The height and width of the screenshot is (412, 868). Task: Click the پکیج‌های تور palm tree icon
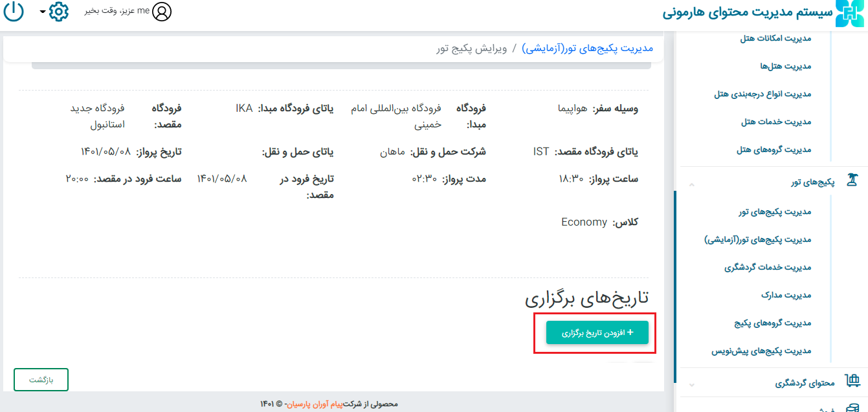852,183
